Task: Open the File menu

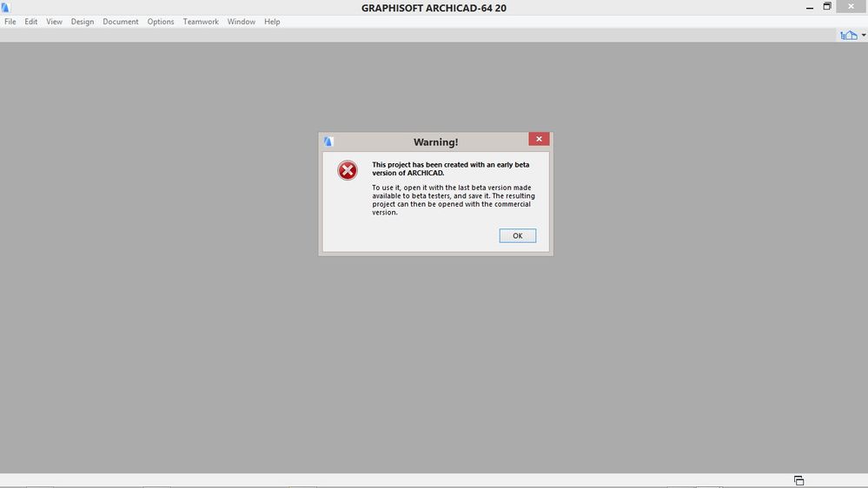Action: [x=10, y=22]
